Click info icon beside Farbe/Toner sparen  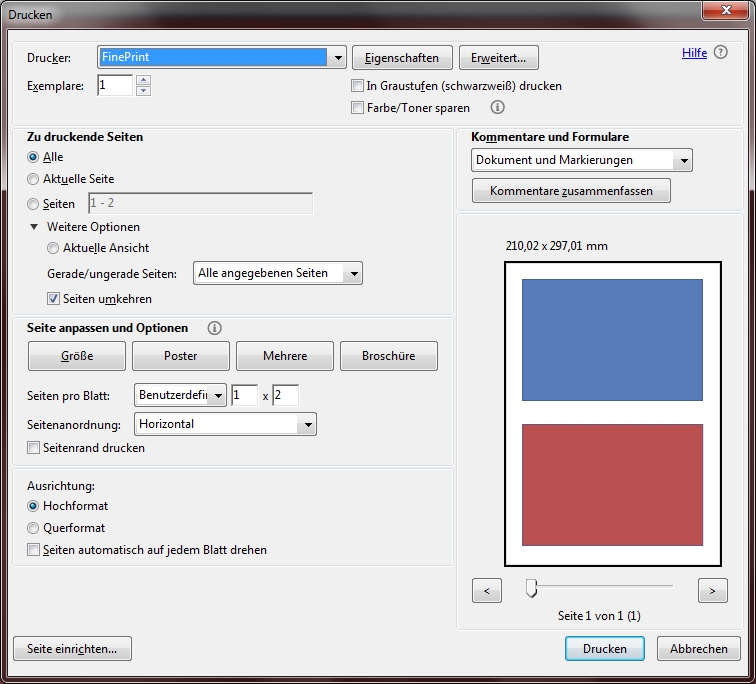[x=497, y=107]
